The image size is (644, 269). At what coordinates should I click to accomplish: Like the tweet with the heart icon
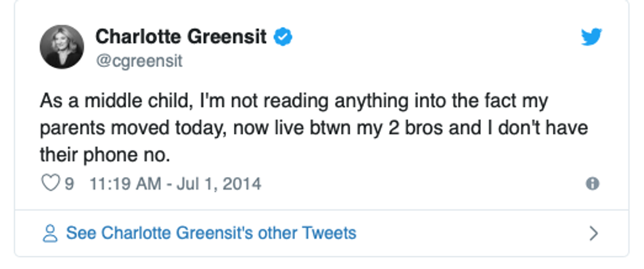point(51,184)
